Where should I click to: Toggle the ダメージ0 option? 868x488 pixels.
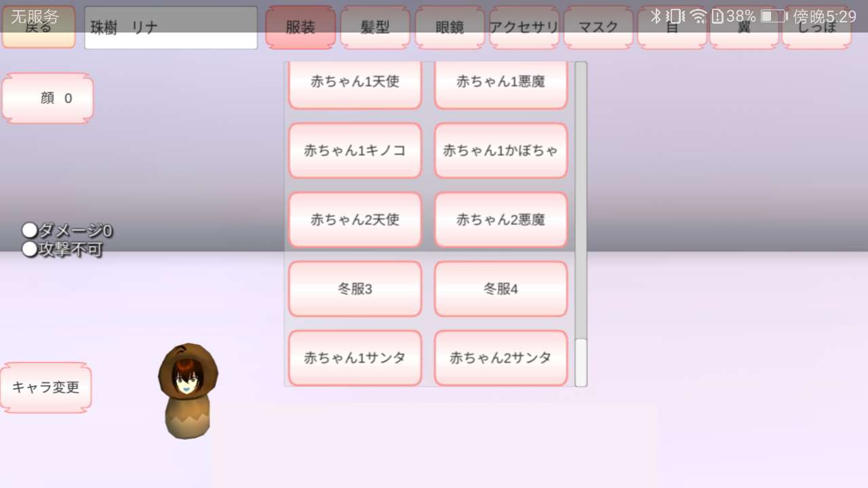coord(67,231)
